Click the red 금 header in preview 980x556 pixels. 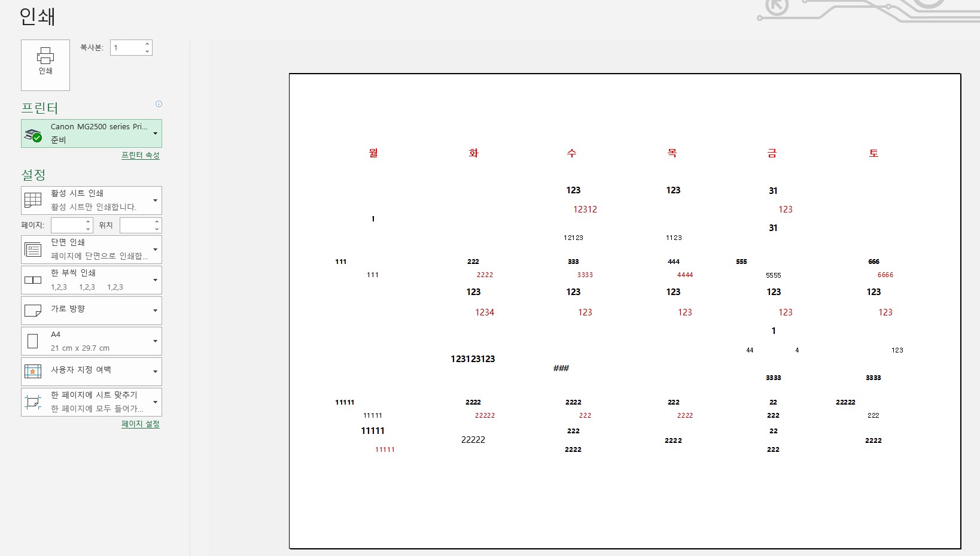(x=772, y=153)
